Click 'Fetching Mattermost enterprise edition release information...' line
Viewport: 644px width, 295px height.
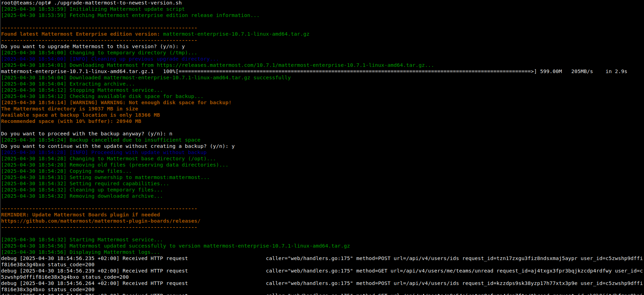(x=130, y=15)
